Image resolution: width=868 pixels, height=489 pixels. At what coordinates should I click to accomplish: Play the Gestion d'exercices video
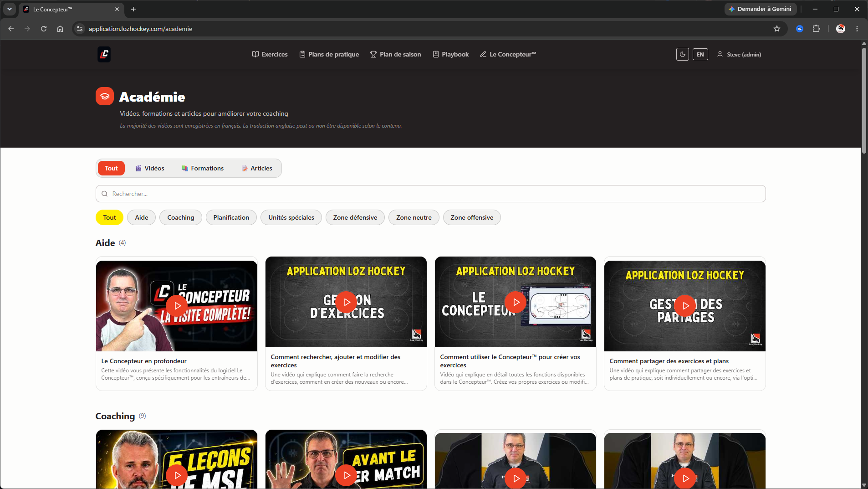[x=346, y=302]
